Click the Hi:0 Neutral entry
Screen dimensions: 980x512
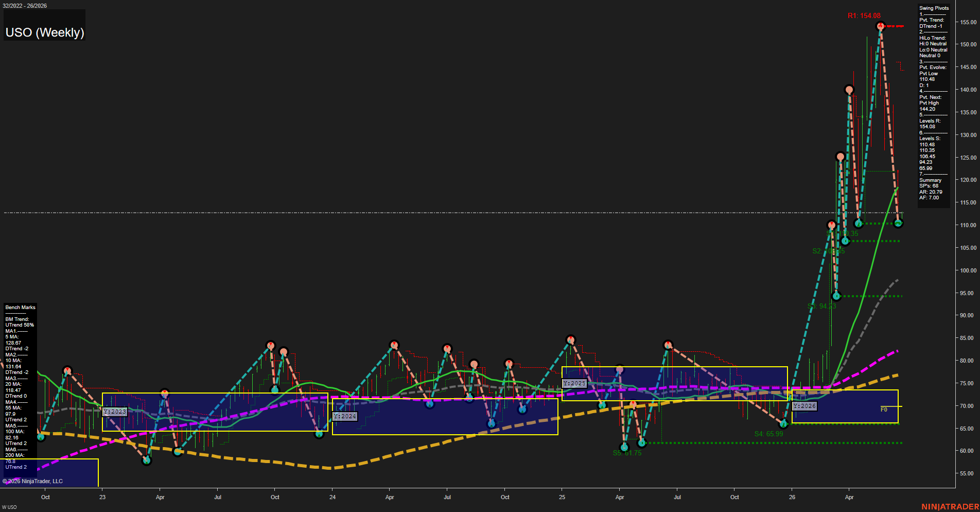click(933, 44)
